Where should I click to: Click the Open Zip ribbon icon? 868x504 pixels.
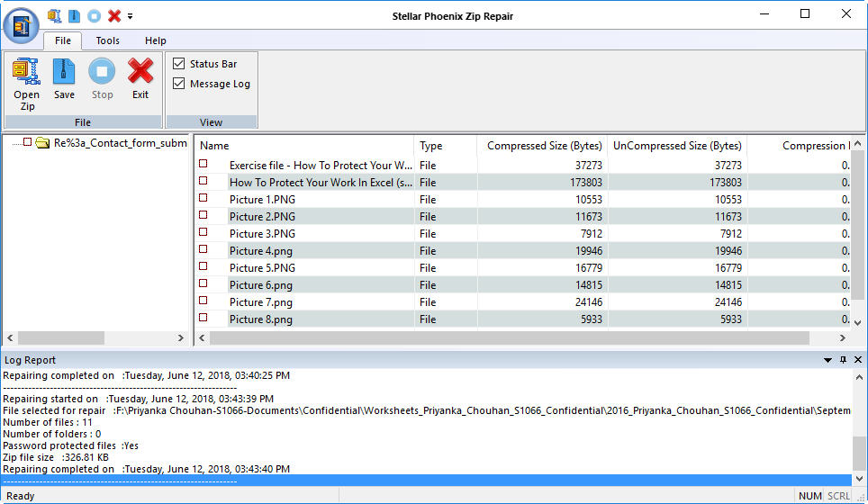(27, 71)
